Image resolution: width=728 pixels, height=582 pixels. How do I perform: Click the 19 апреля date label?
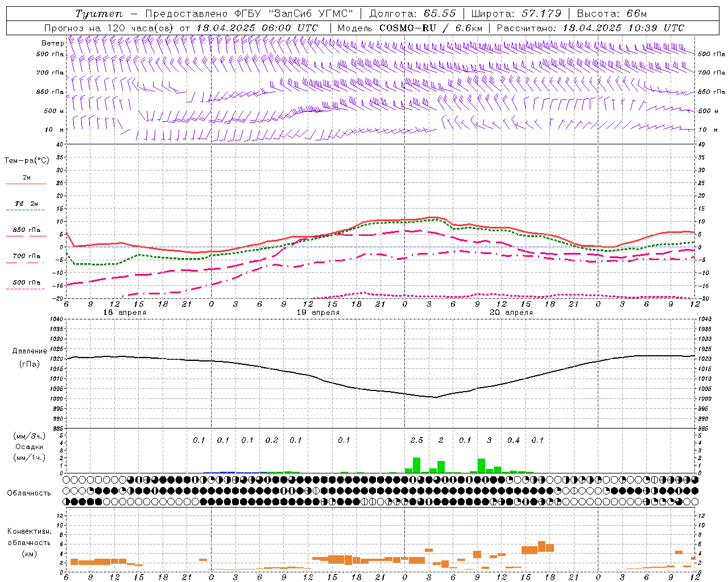[x=318, y=313]
